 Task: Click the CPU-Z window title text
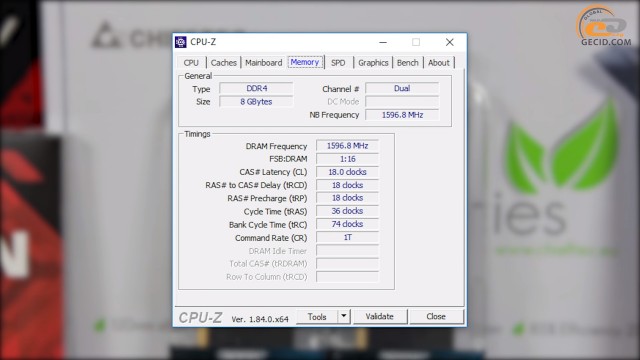coord(203,42)
